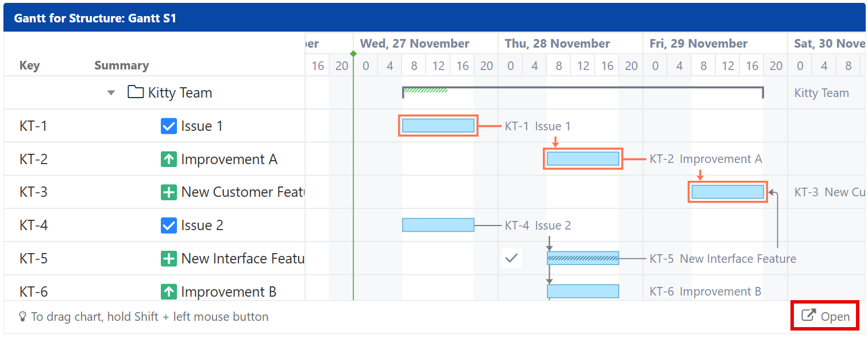The width and height of the screenshot is (868, 338).
Task: Select the KT-4 Issue 2 gantt bar
Action: (438, 225)
